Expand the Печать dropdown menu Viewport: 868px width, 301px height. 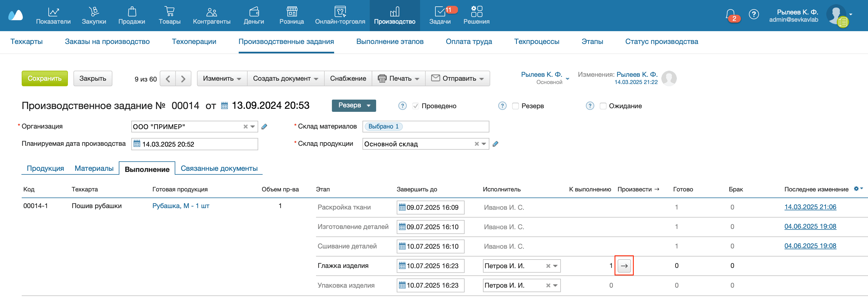click(399, 78)
